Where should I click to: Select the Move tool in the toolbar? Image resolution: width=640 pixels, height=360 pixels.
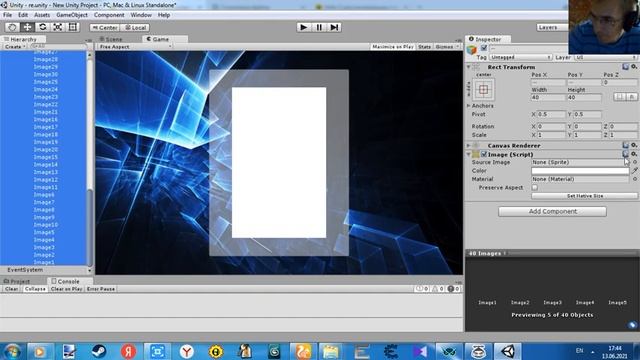(x=27, y=27)
